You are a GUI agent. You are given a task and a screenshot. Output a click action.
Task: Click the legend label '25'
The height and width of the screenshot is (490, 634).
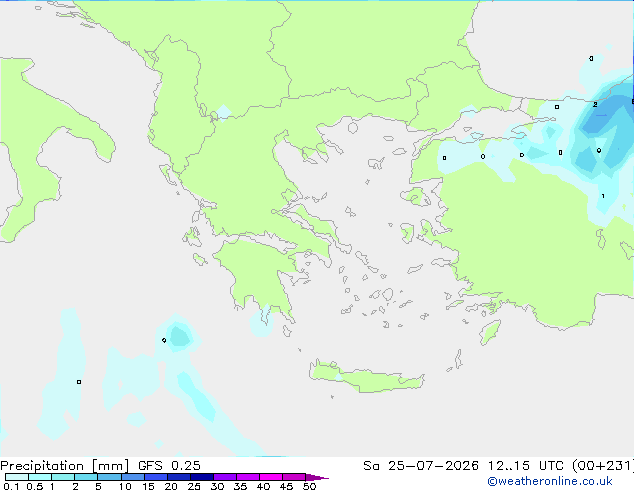click(x=194, y=486)
